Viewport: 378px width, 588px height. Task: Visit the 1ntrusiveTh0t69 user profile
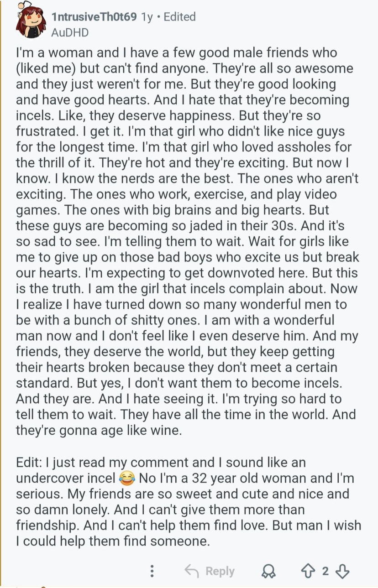pos(94,17)
